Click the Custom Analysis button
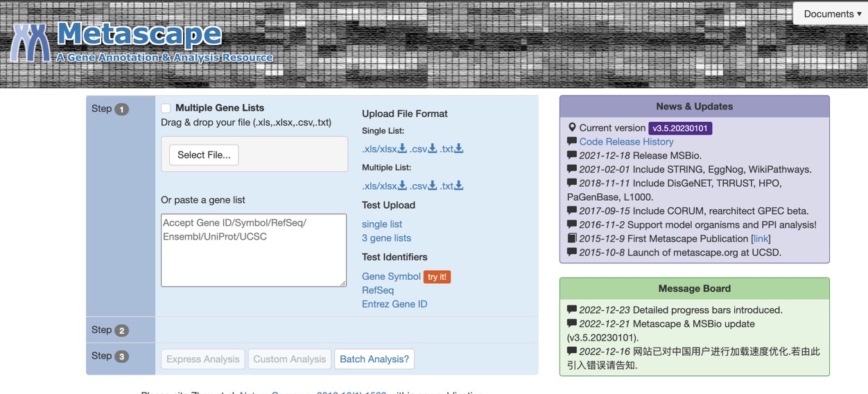Viewport: 868px width, 394px height. [x=289, y=359]
